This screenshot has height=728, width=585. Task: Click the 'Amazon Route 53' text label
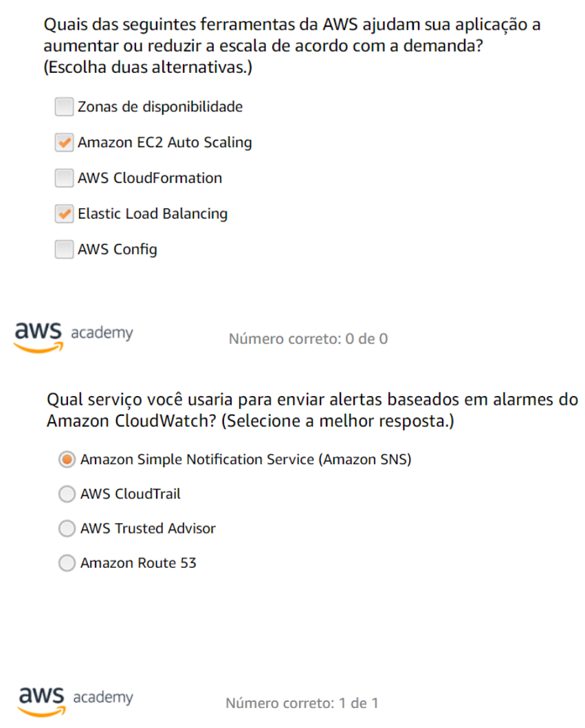138,564
